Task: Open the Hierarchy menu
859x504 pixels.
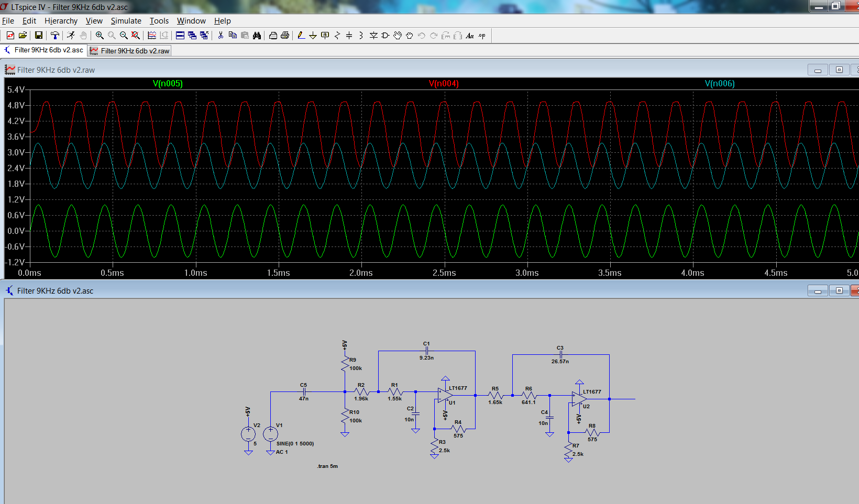Action: pos(61,21)
